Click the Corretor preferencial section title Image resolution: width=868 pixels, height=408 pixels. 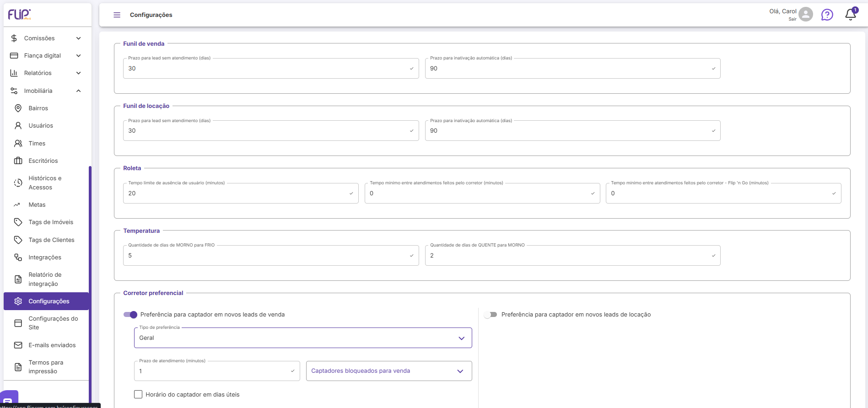pos(153,293)
